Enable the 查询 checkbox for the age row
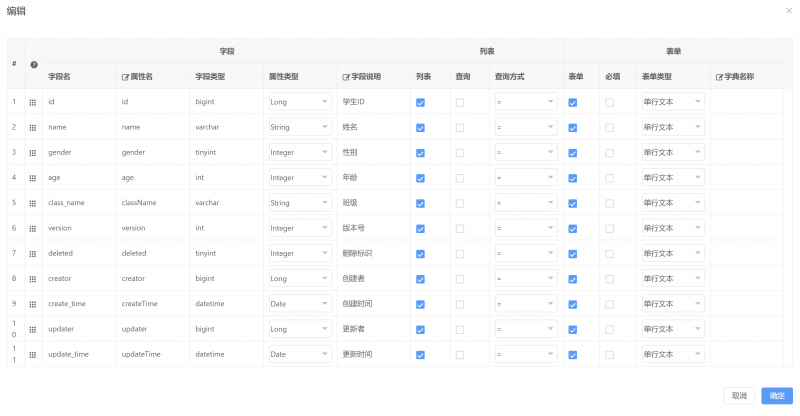This screenshot has height=416, width=800. tap(460, 178)
